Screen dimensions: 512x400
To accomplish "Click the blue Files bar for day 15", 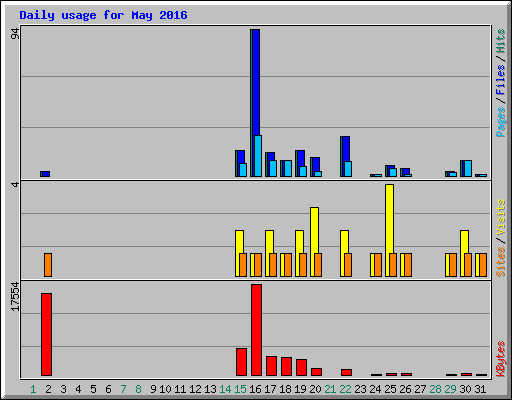I will [241, 157].
